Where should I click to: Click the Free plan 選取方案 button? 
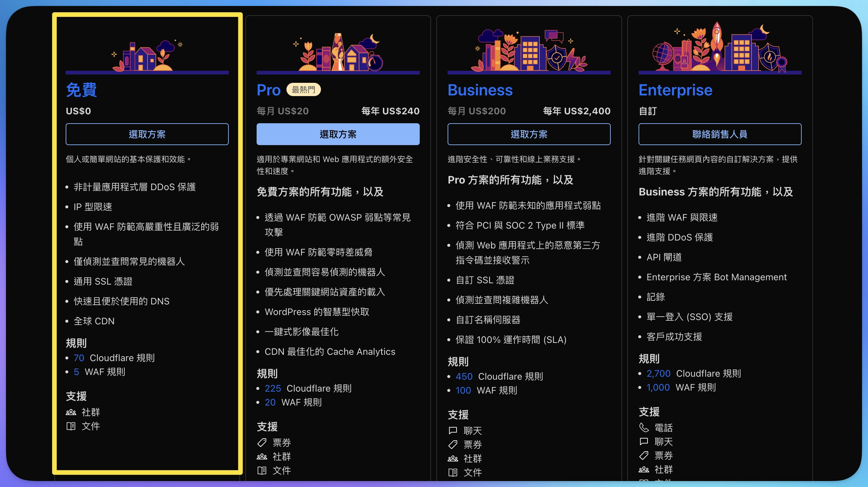tap(147, 134)
